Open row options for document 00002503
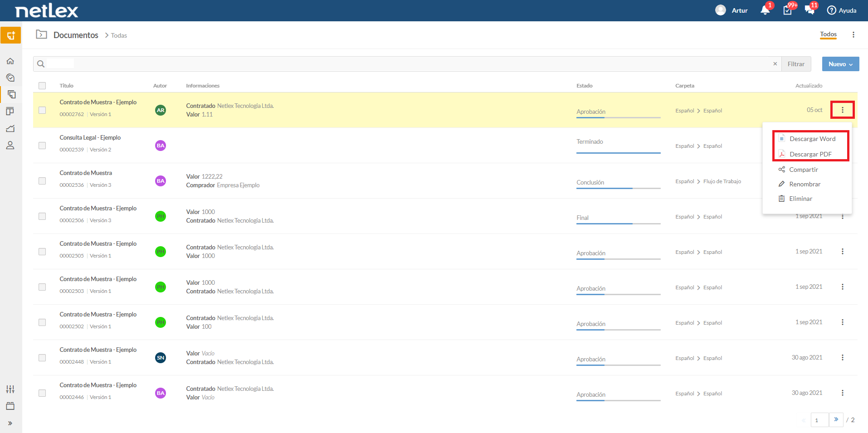Screen dimensions: 868x433 click(x=843, y=287)
